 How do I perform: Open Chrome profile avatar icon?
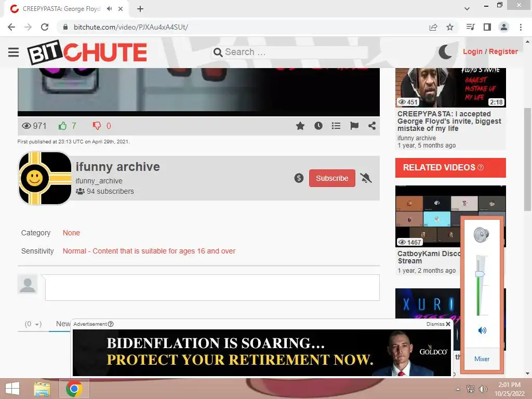click(504, 27)
